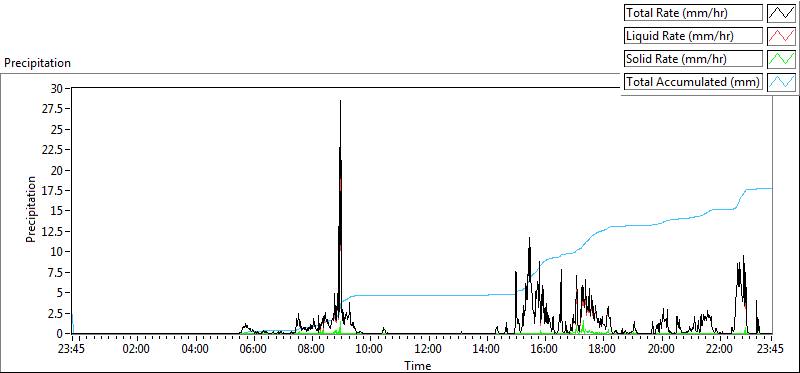Select the Liquid Rate (mm/hr) legend label
The width and height of the screenshot is (800, 373).
tap(693, 35)
